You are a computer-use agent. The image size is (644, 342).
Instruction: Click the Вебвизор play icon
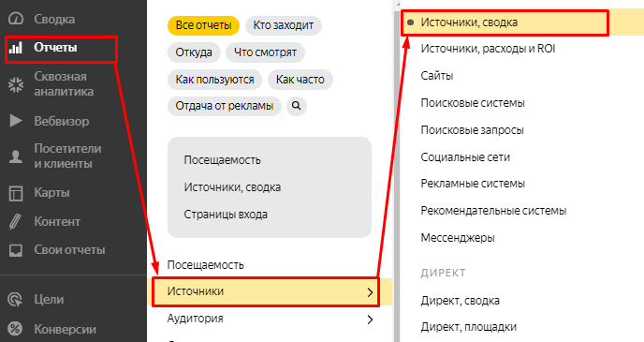coord(16,121)
